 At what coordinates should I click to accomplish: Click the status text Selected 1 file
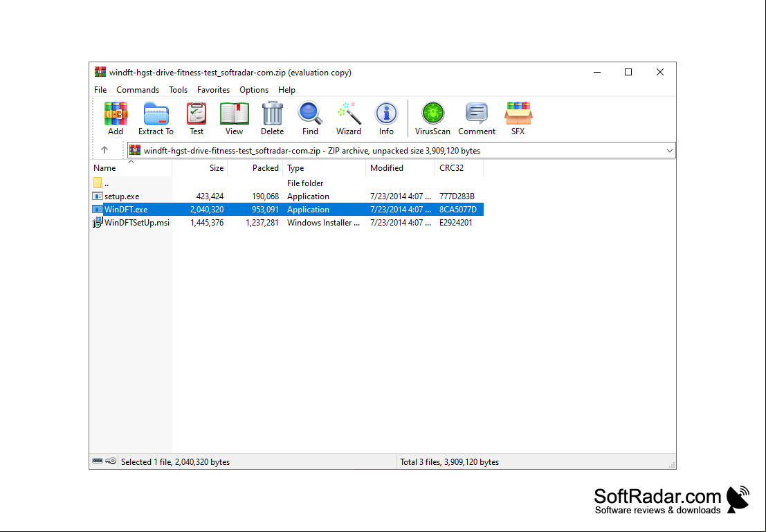(x=175, y=461)
